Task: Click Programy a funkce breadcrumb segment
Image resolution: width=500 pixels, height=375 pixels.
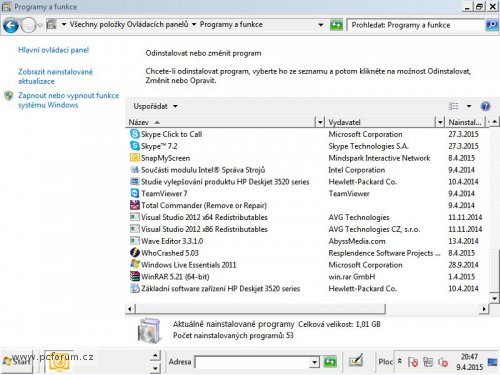Action: coord(231,24)
